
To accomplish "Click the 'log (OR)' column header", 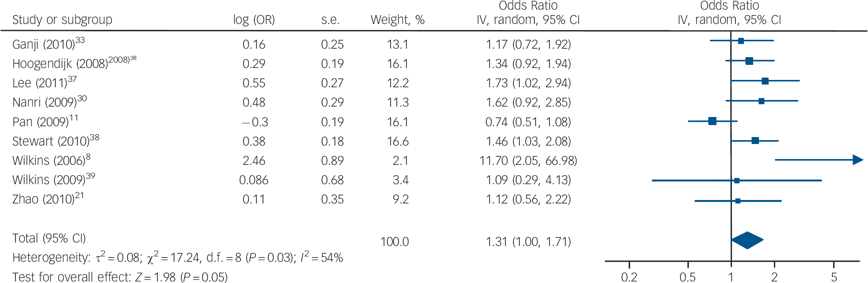I will point(254,20).
